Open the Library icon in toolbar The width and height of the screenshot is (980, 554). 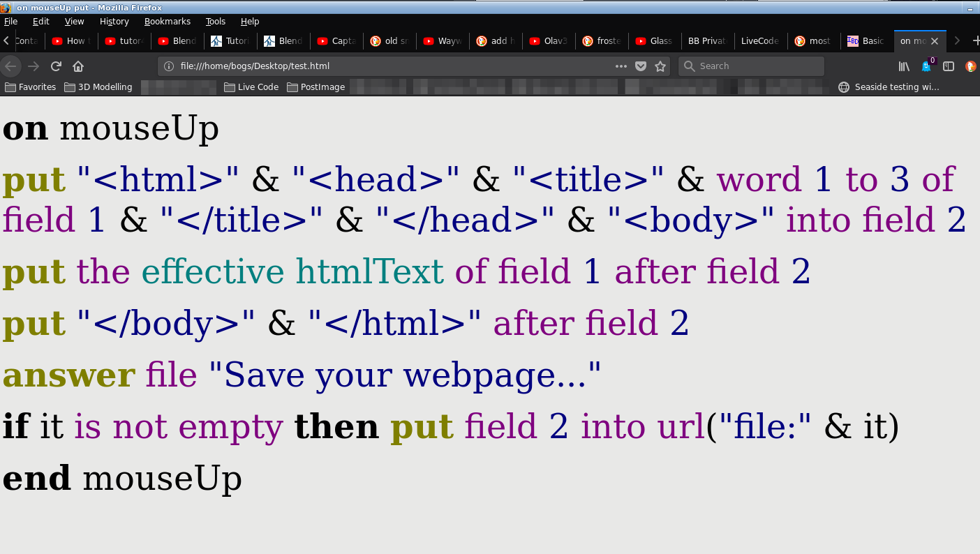[904, 66]
